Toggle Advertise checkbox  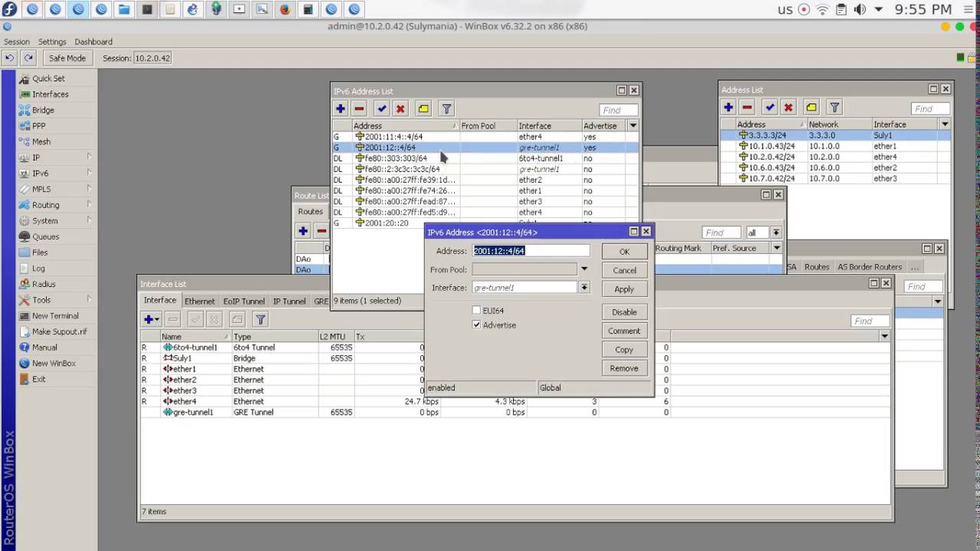tap(476, 324)
